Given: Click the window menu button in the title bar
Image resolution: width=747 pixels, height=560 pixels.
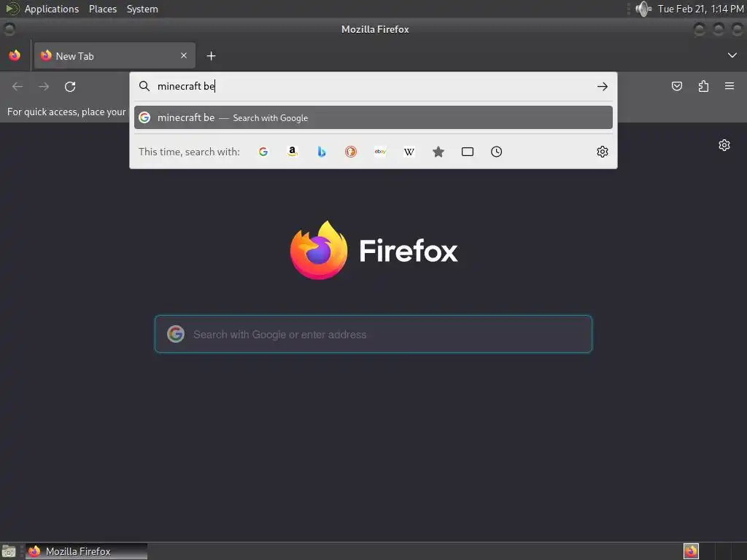Looking at the screenshot, I should pos(9,29).
